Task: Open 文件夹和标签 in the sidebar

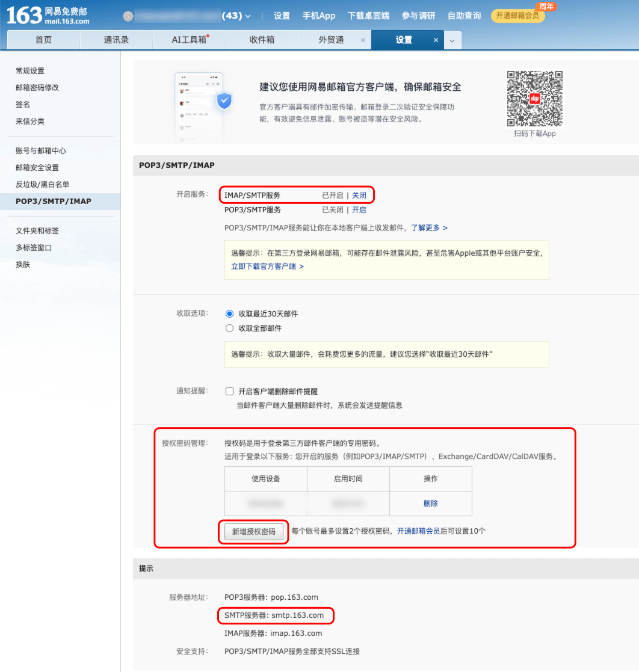Action: (37, 230)
